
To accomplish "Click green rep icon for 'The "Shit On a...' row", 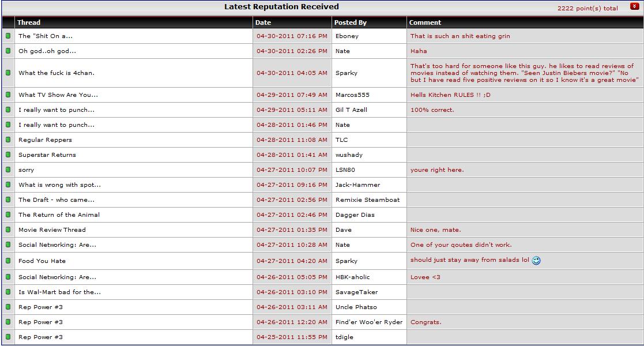I will (x=8, y=36).
